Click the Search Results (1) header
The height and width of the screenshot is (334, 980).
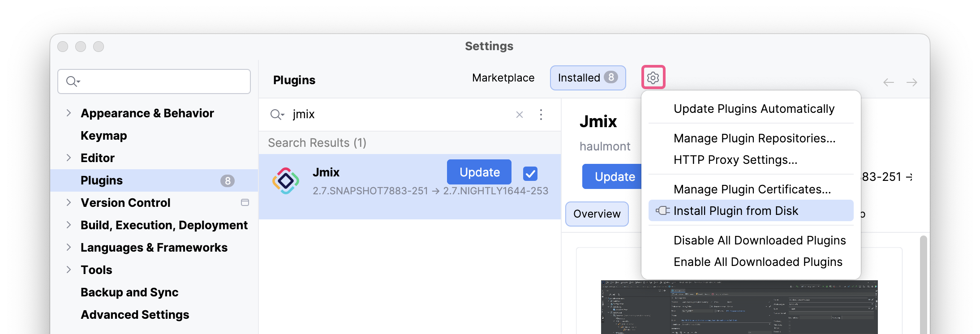point(317,143)
